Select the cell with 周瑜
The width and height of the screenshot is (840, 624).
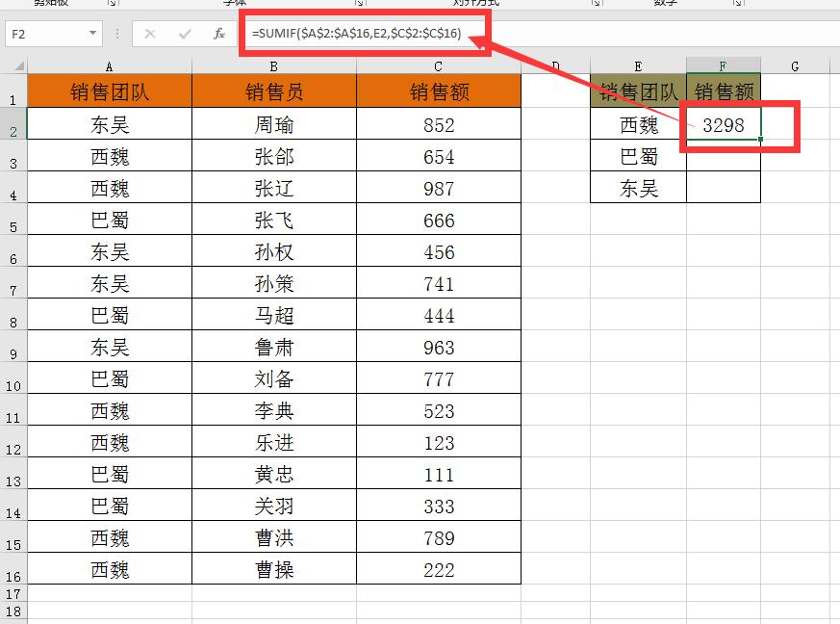click(x=275, y=124)
